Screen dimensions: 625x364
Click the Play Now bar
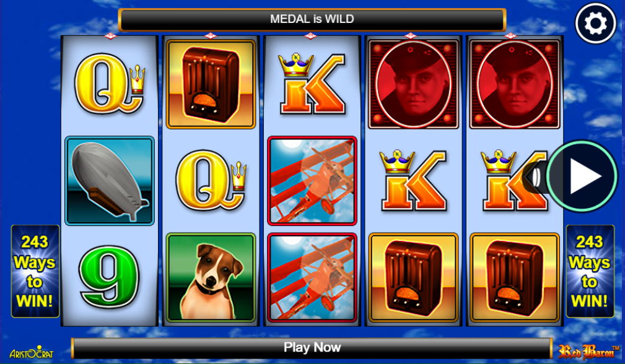tap(312, 348)
